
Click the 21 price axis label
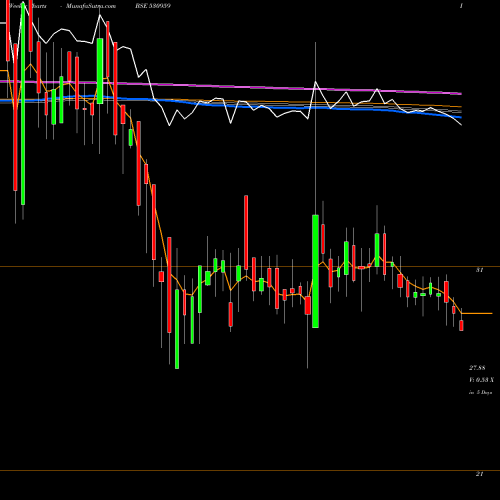(479, 474)
